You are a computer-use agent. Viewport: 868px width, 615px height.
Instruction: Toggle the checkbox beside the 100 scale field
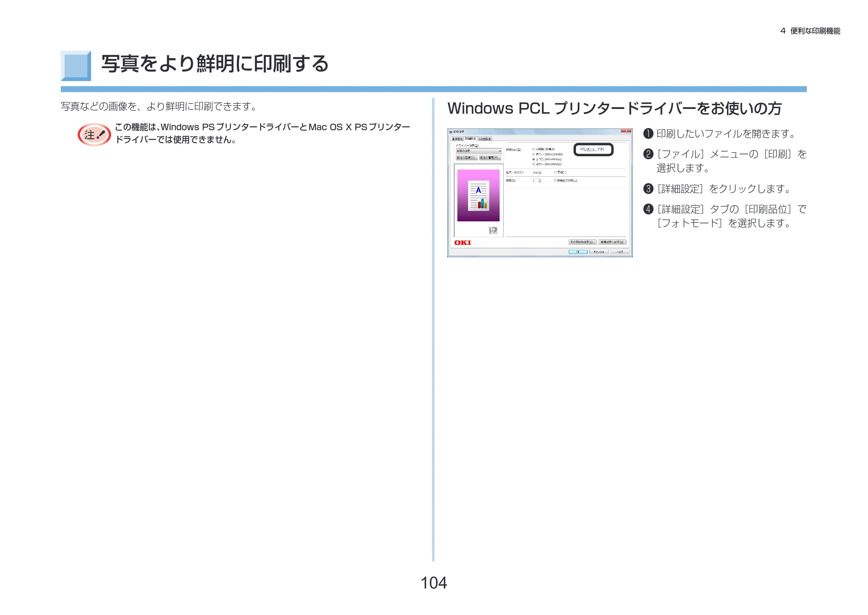555,172
